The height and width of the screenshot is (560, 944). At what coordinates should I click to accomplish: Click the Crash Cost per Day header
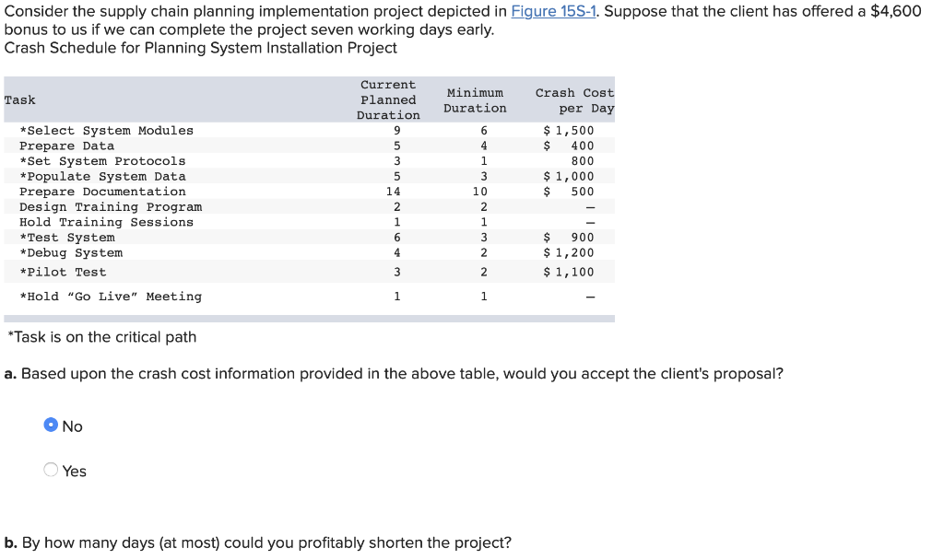click(574, 100)
